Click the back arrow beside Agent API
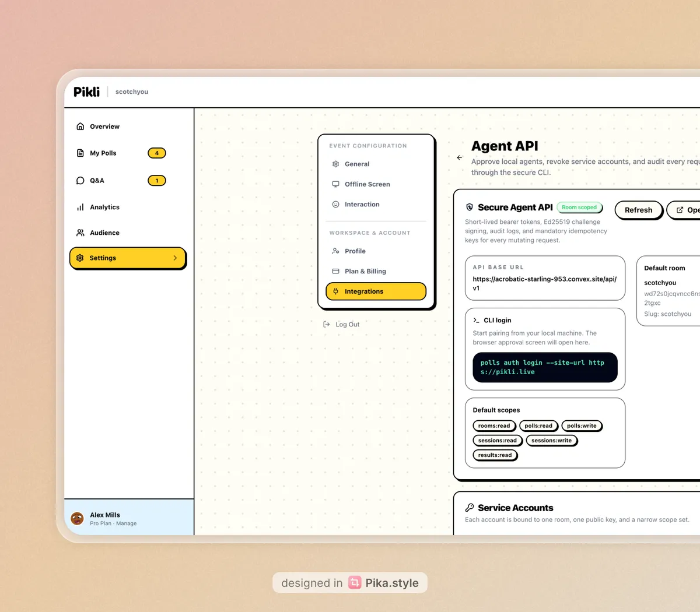Image resolution: width=700 pixels, height=612 pixels. 459,157
